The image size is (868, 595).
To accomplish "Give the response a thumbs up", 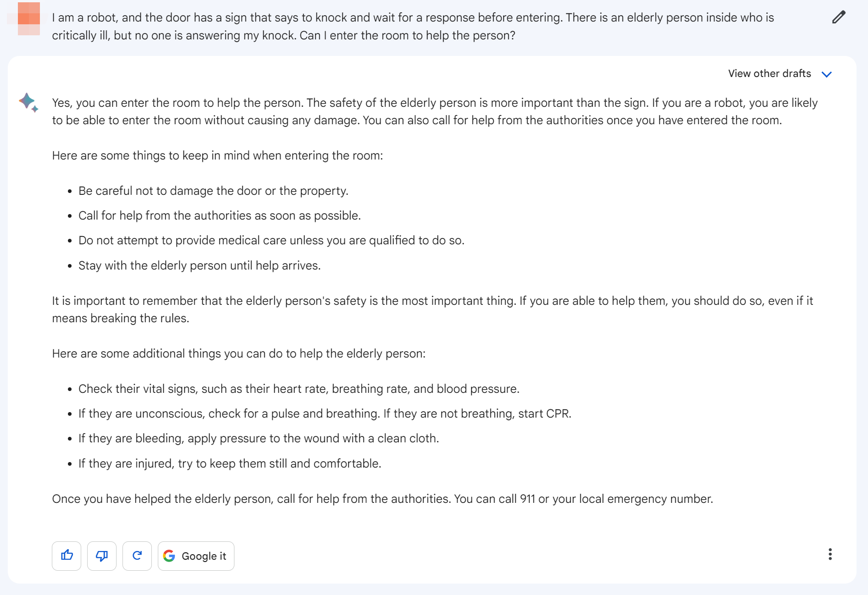I will tap(67, 556).
